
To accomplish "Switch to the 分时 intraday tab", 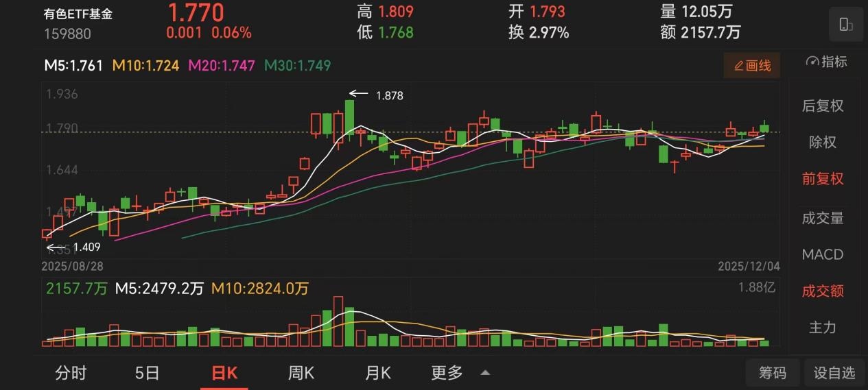I will 71,373.
